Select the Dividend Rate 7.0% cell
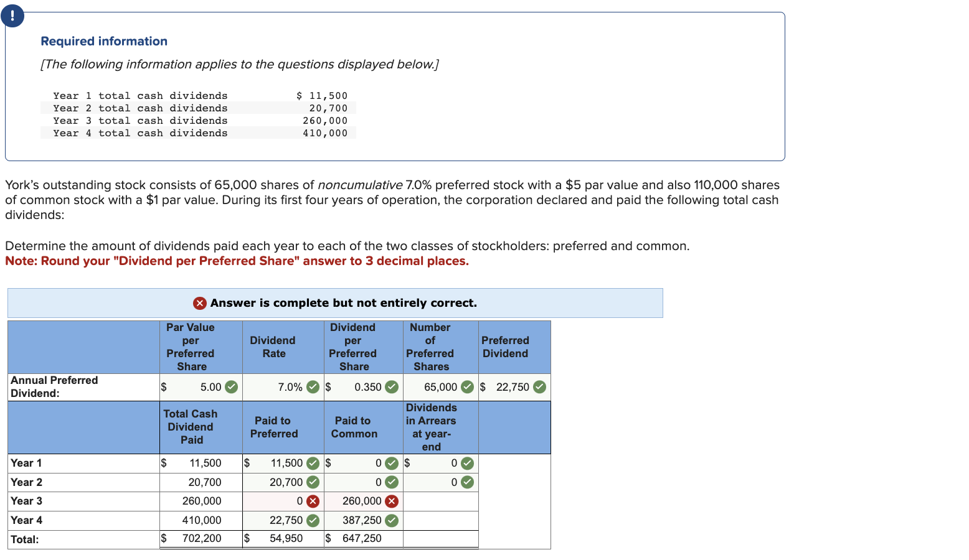The width and height of the screenshot is (969, 560). (x=283, y=387)
